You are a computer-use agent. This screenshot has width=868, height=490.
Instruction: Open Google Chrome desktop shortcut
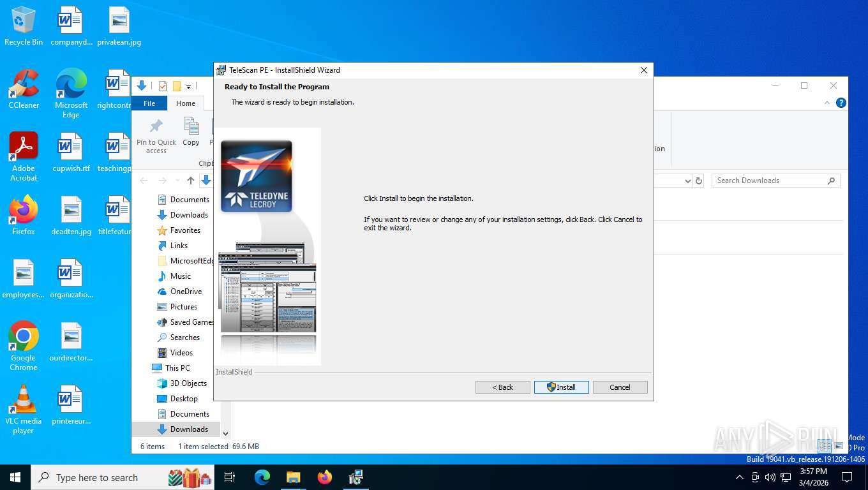(x=24, y=346)
